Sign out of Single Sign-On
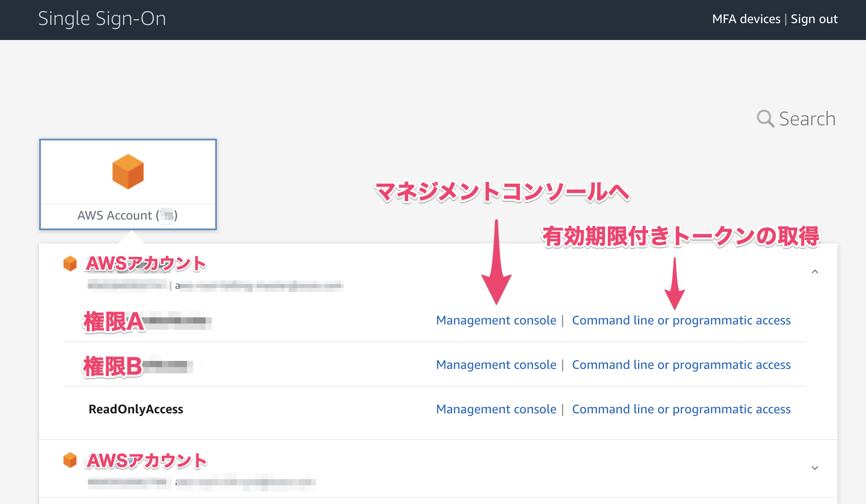 coord(814,19)
